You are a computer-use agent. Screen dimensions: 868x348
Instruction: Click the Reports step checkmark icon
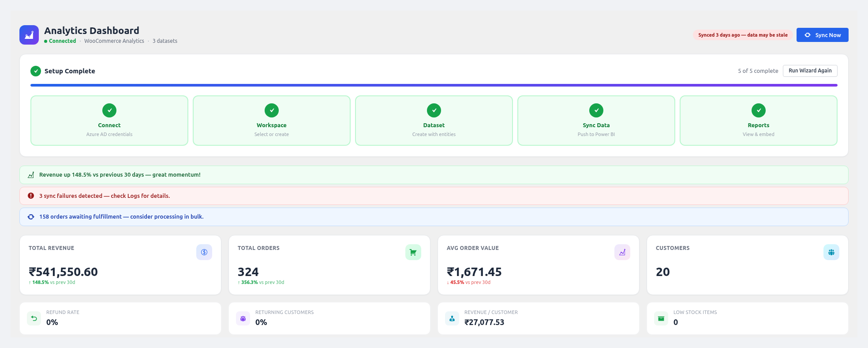pos(759,110)
